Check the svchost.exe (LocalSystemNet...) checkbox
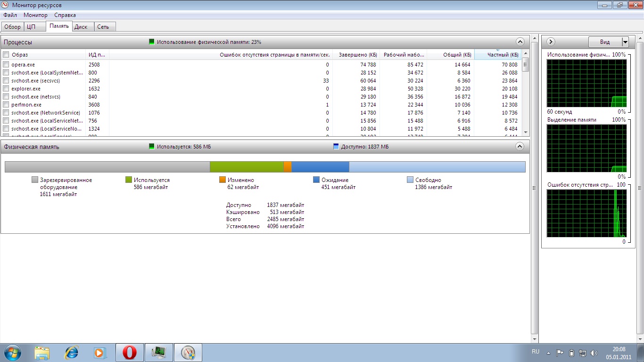 tap(6, 73)
